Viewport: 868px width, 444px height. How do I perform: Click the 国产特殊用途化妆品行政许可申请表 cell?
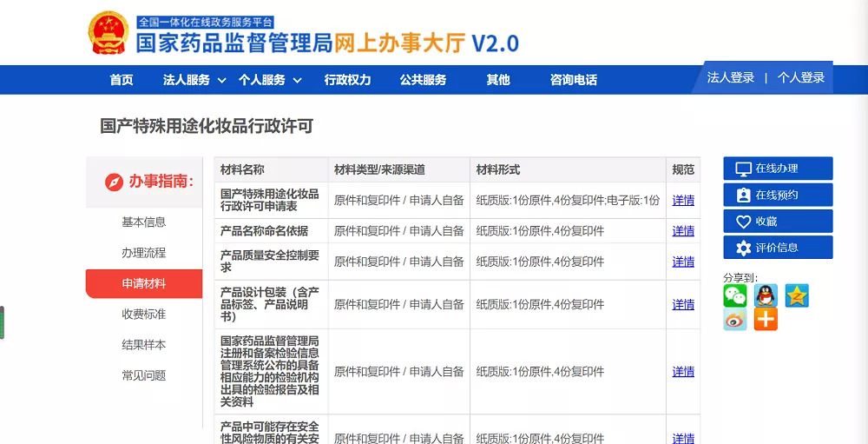(x=271, y=200)
